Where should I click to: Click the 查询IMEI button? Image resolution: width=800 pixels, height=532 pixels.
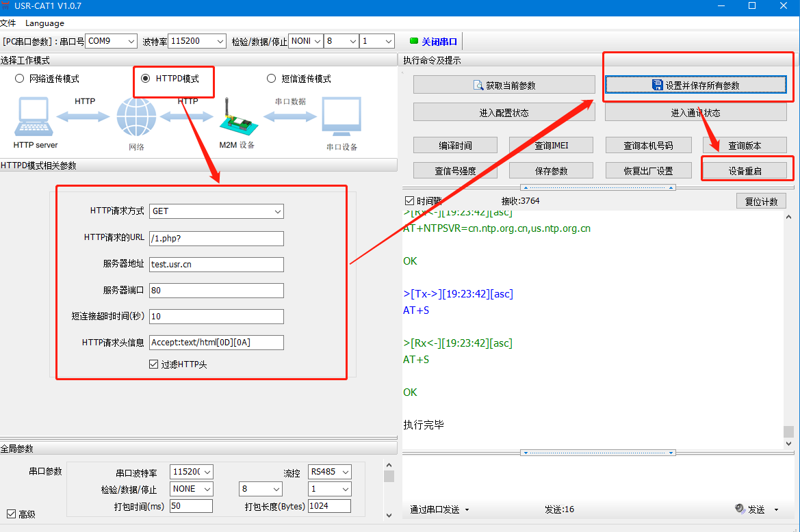click(x=552, y=146)
